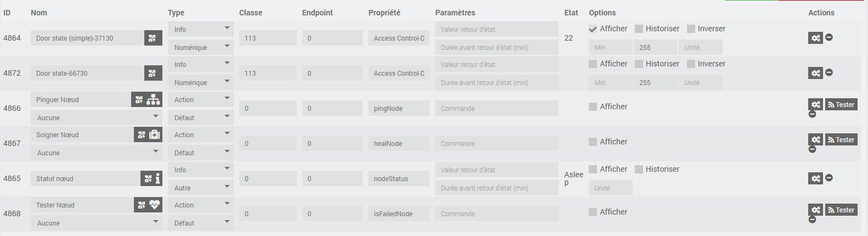Image resolution: width=868 pixels, height=236 pixels.
Task: Tick the Inverser checkbox on the Door state (simple)-37130 row
Action: pos(691,29)
